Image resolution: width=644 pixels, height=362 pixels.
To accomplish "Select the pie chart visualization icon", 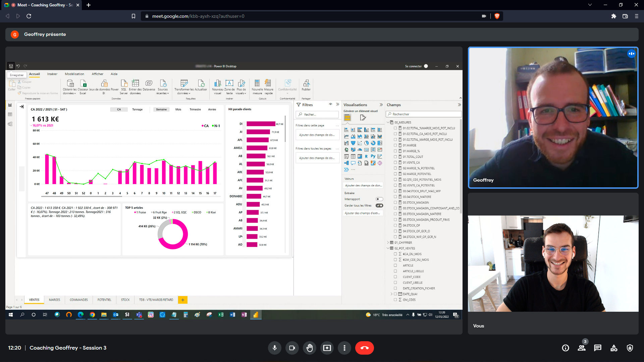I will click(x=366, y=143).
